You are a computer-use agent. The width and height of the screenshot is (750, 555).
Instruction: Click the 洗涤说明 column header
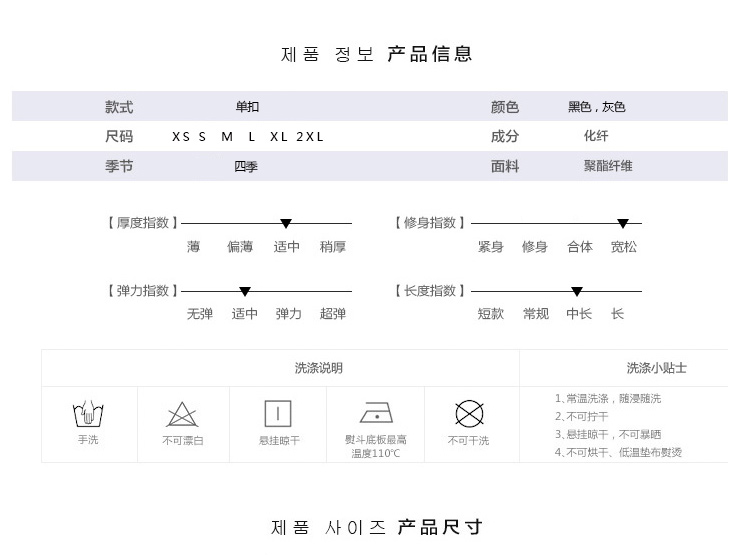tap(318, 368)
